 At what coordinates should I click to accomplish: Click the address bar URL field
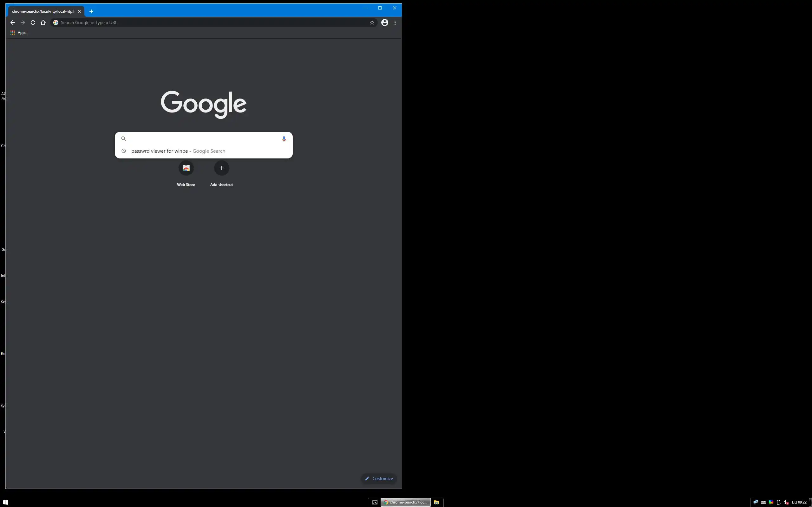tap(211, 22)
